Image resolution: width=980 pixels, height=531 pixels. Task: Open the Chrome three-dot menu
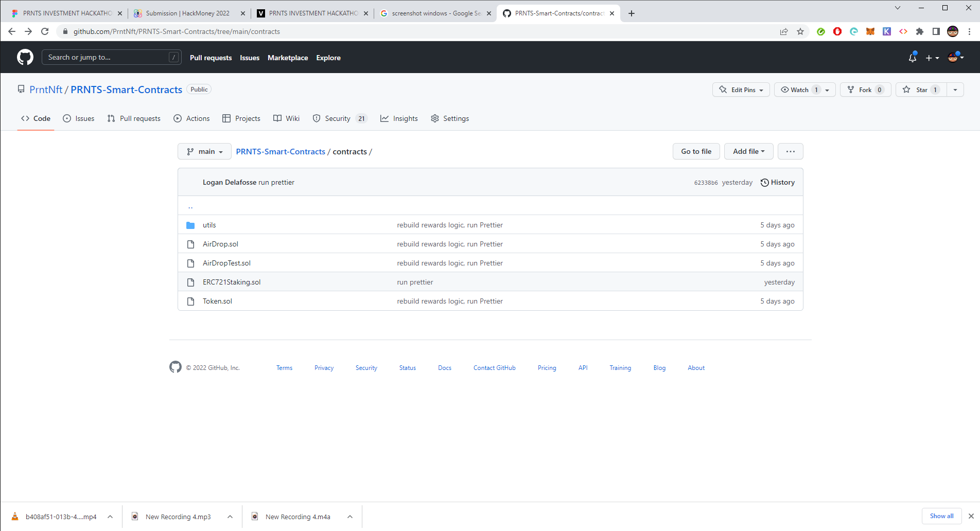click(969, 31)
